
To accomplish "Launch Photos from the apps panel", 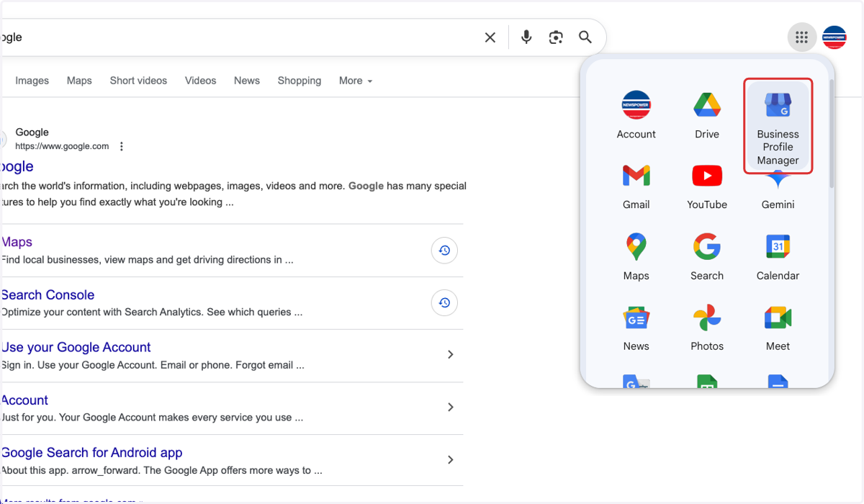I will pyautogui.click(x=707, y=327).
